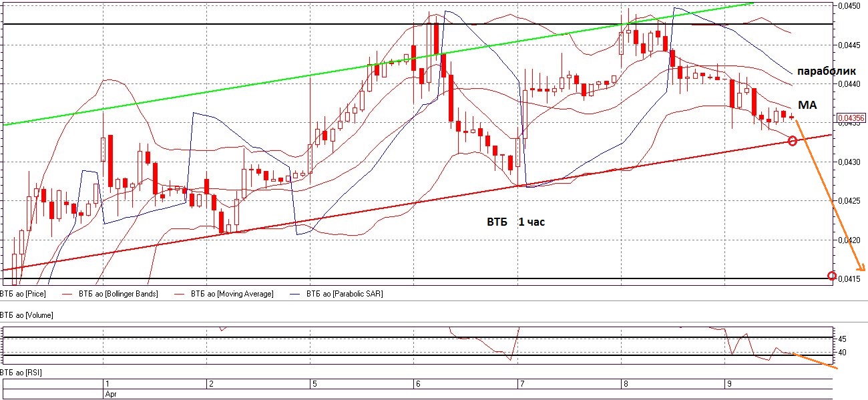
Task: Select the ВТБ ао [Parabolic SAR] legend entry
Action: [x=345, y=294]
